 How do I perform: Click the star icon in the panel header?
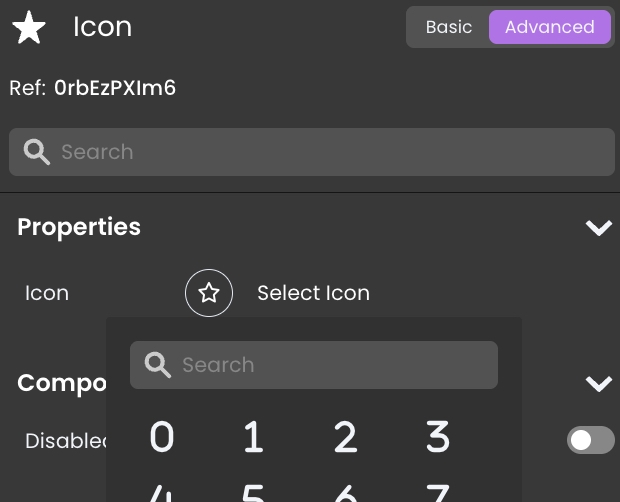click(29, 28)
